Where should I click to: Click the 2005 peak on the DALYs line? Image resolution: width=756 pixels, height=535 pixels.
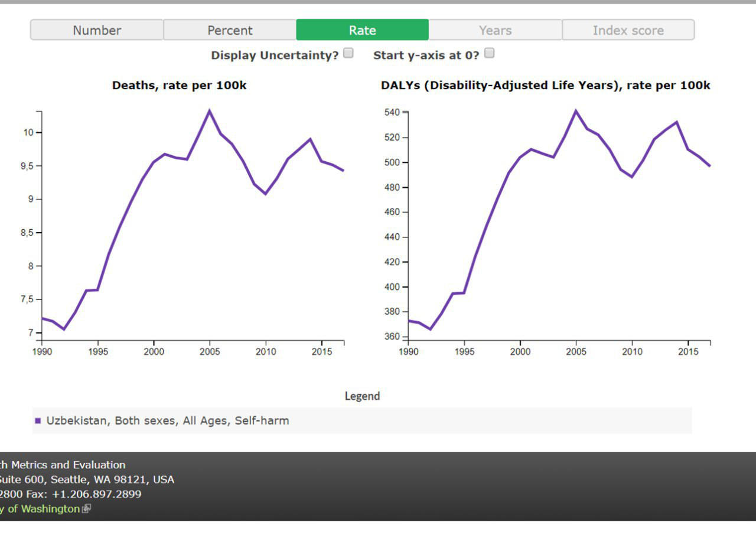(576, 110)
